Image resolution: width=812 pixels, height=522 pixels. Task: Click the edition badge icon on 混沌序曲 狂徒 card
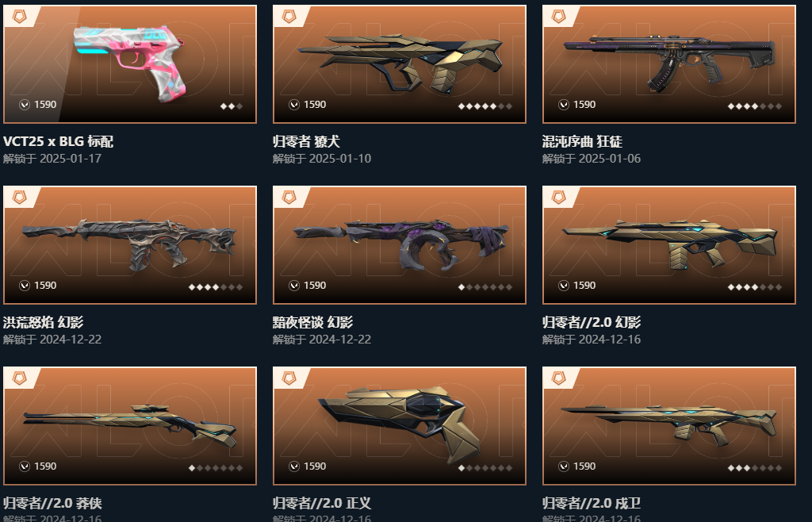pyautogui.click(x=558, y=17)
